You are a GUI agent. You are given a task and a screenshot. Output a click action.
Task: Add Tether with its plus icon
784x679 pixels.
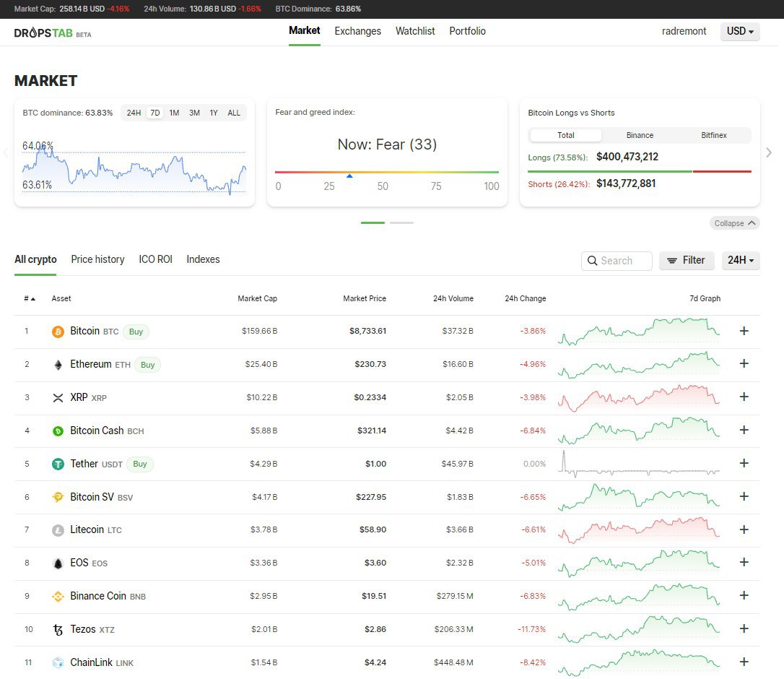744,463
